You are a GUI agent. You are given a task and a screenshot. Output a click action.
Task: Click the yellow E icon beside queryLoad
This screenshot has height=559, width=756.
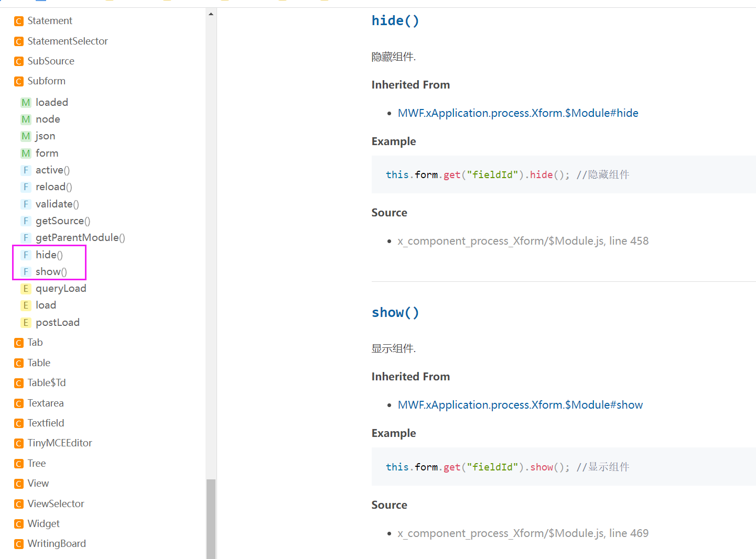pyautogui.click(x=26, y=289)
